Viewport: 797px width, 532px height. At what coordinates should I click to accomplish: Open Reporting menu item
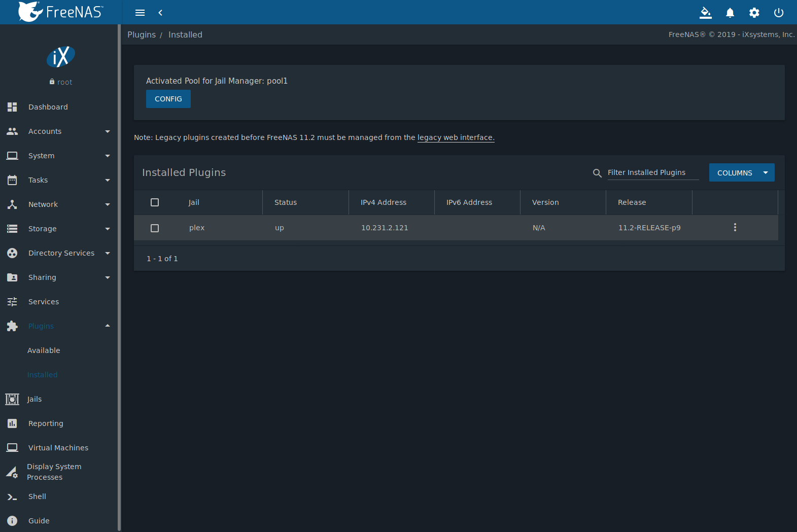coord(46,423)
